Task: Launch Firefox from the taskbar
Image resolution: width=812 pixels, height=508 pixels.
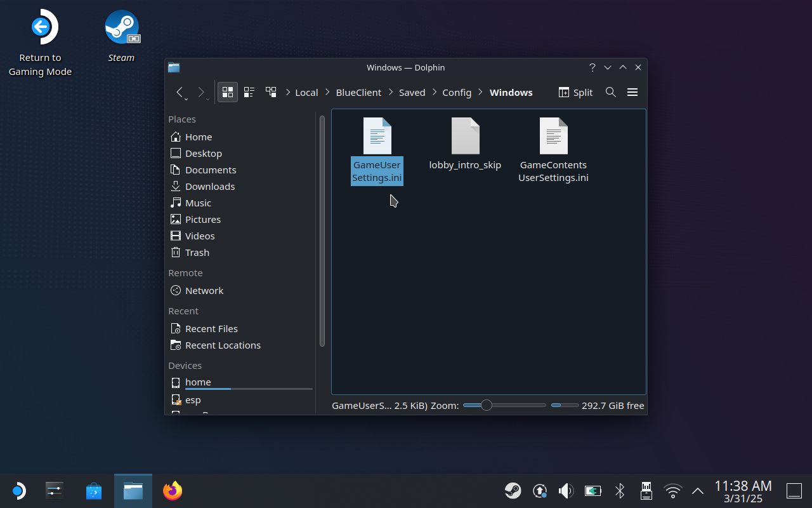Action: pyautogui.click(x=172, y=490)
